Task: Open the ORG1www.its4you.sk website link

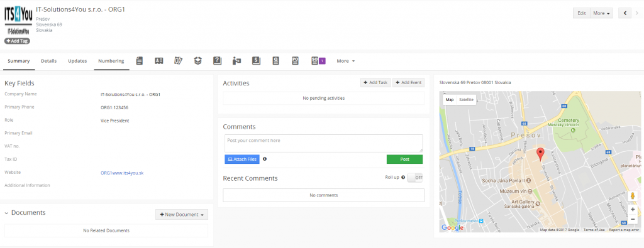Action: click(x=122, y=173)
